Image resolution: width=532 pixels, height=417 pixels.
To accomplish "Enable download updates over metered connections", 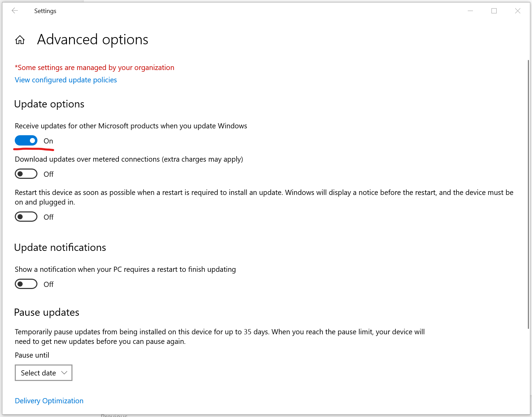I will pyautogui.click(x=26, y=174).
